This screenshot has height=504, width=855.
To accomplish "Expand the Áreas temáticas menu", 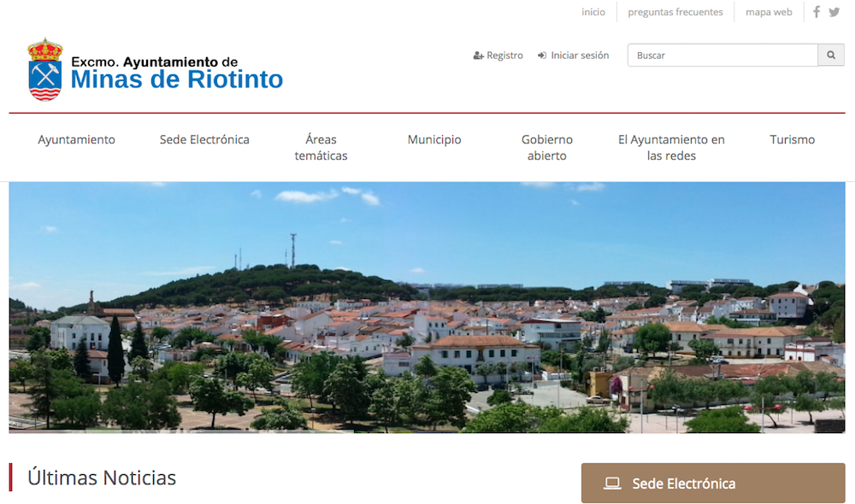I will click(321, 148).
